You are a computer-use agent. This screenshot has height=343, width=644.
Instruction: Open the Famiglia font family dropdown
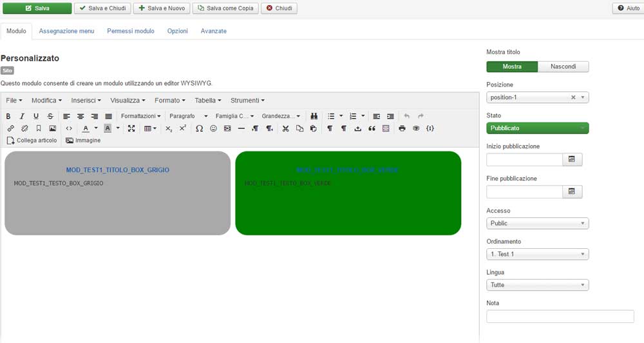pos(234,116)
